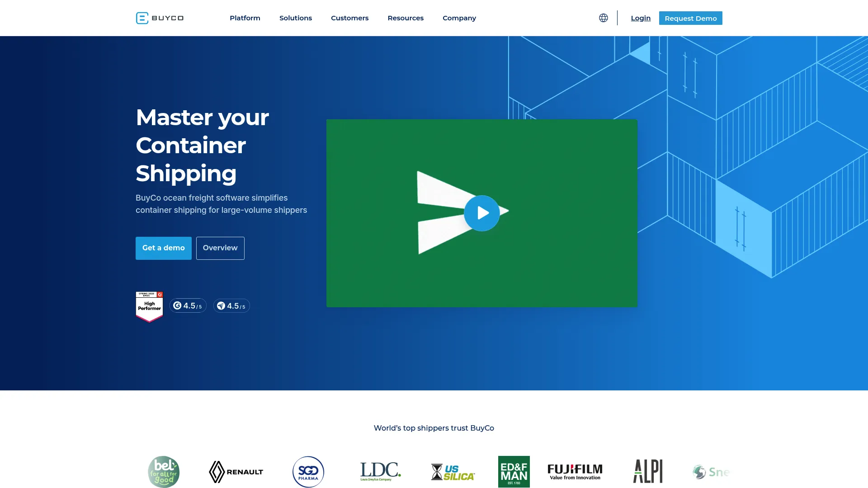Click the 'BuyCo ocean freight software simplifies' paragraph

click(222, 204)
